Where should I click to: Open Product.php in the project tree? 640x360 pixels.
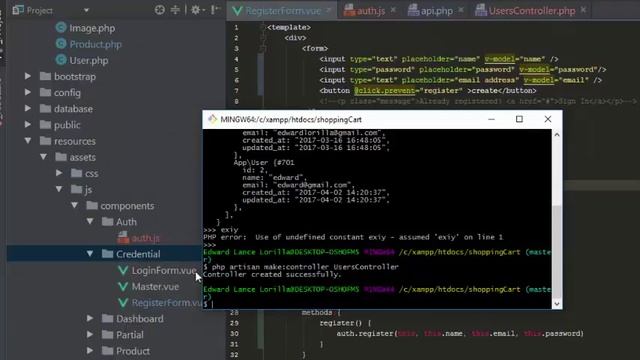(x=96, y=44)
